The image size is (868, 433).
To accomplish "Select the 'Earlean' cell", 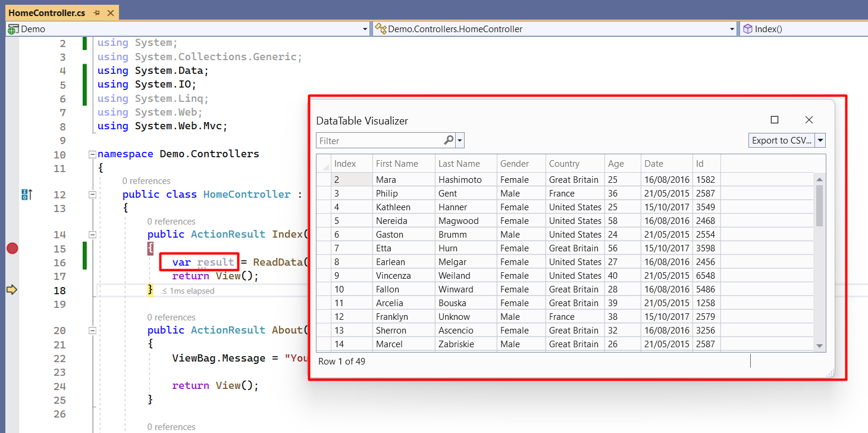I will (x=404, y=262).
